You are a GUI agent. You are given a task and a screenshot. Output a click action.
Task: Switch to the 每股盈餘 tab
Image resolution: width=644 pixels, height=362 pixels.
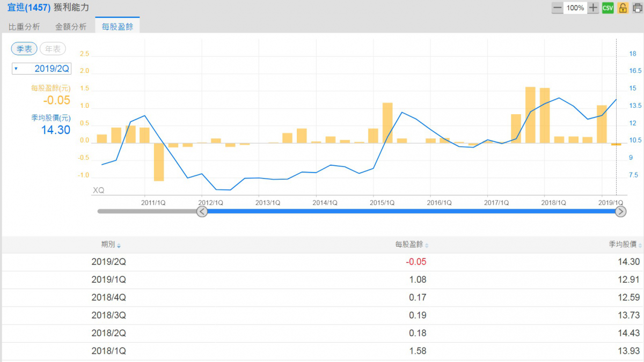[x=118, y=26]
